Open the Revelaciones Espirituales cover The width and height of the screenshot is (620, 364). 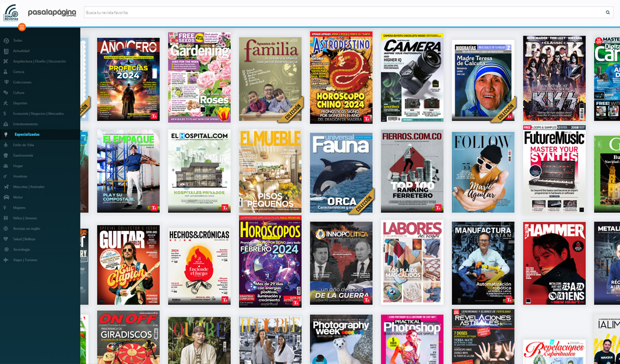pos(554,352)
